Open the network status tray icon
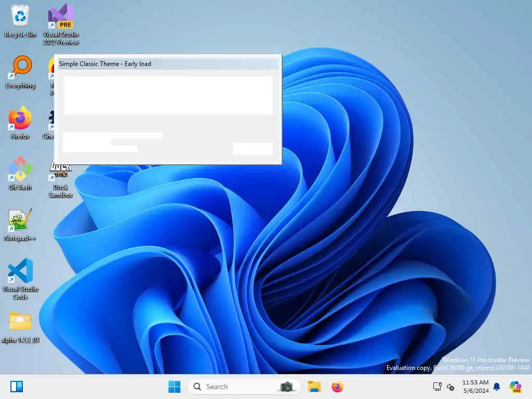Image resolution: width=532 pixels, height=399 pixels. 437,387
